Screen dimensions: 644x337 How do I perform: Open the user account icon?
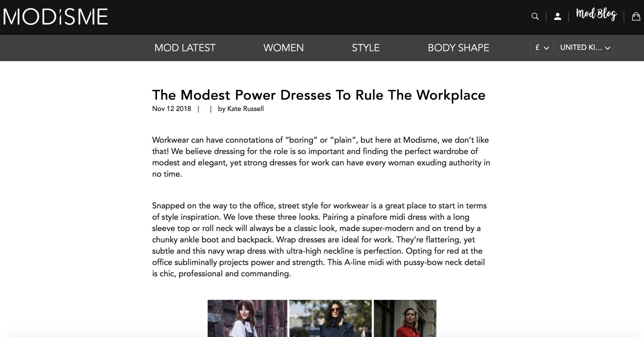[x=557, y=16]
